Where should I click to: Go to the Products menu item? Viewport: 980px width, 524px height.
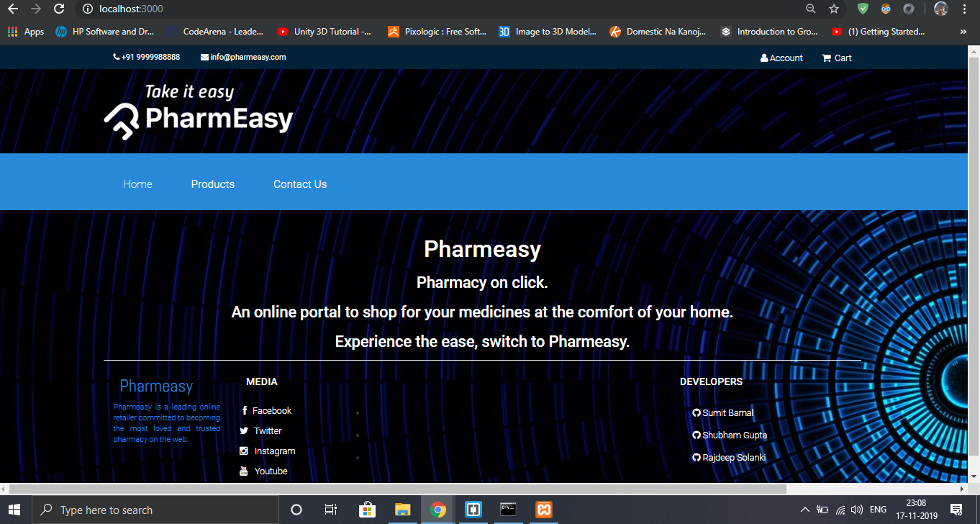coord(213,184)
